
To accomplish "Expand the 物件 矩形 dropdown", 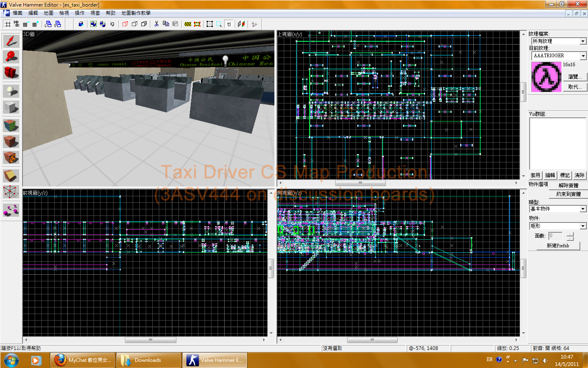I will click(x=583, y=226).
